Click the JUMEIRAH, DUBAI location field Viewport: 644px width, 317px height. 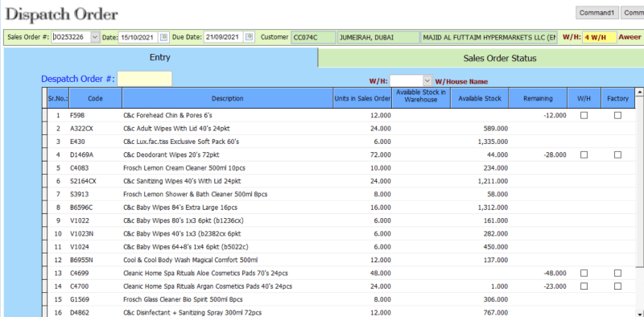pyautogui.click(x=378, y=37)
